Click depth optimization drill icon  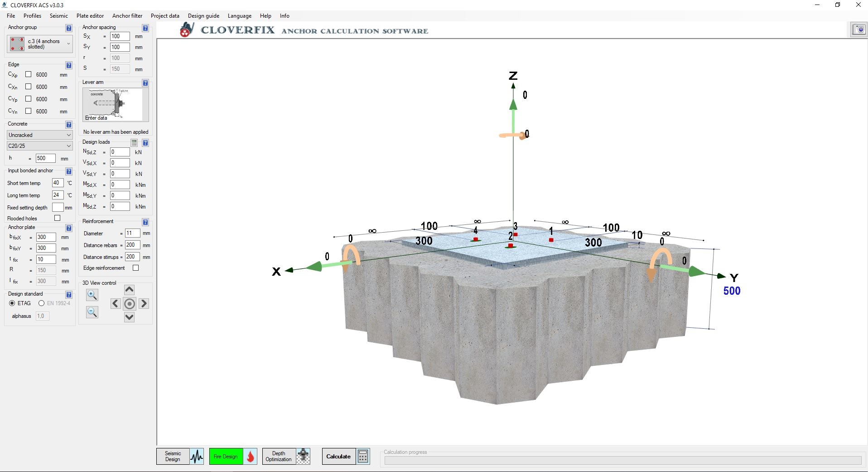[304, 457]
